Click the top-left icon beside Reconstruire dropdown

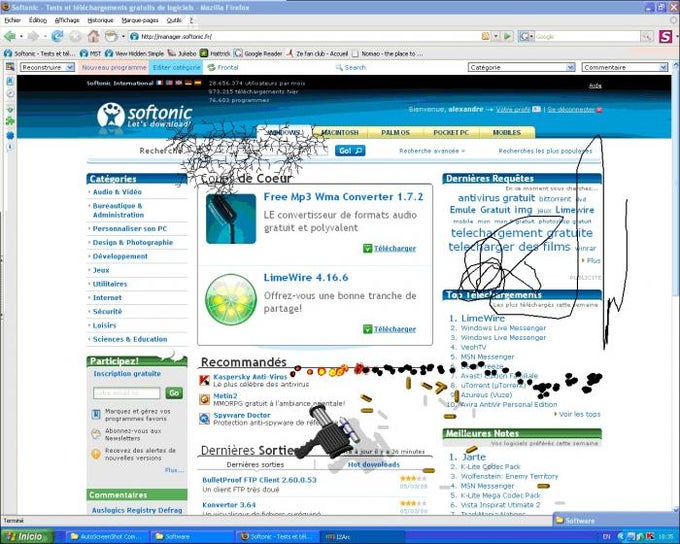click(x=10, y=67)
